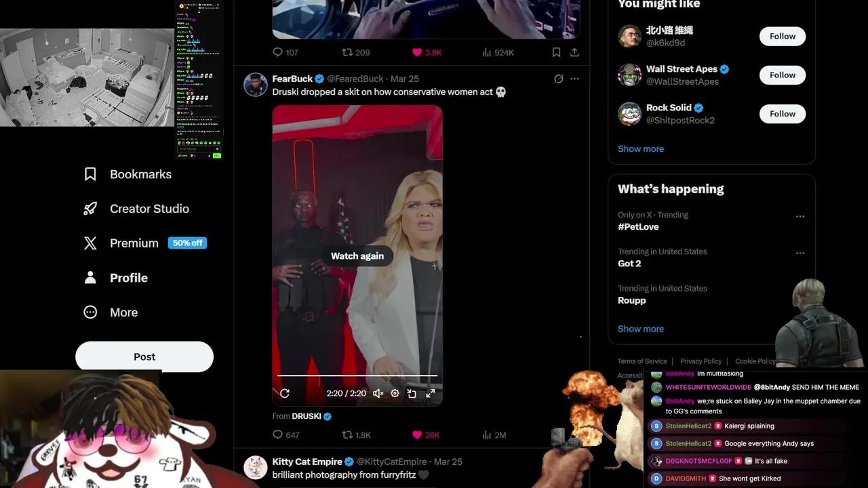Click Kitty Cat Empire post Mar 25 timestamp
This screenshot has width=868, height=488.
(448, 462)
